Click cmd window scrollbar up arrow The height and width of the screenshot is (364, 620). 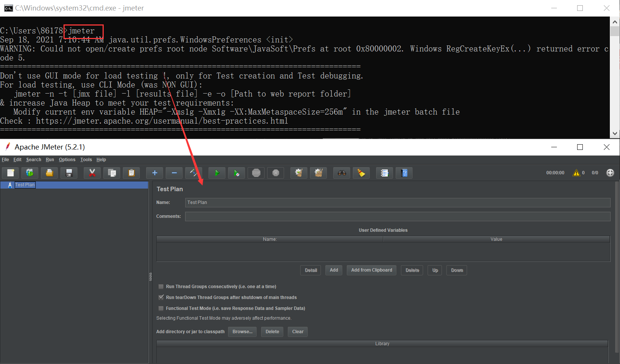click(615, 22)
